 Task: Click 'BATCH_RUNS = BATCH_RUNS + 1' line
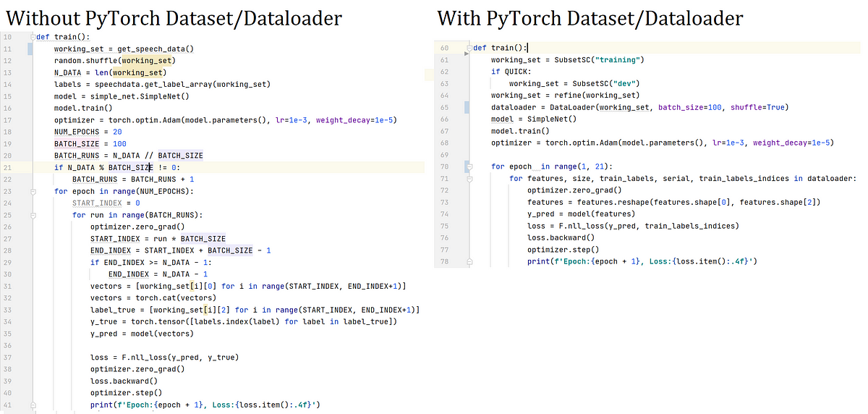[x=133, y=179]
